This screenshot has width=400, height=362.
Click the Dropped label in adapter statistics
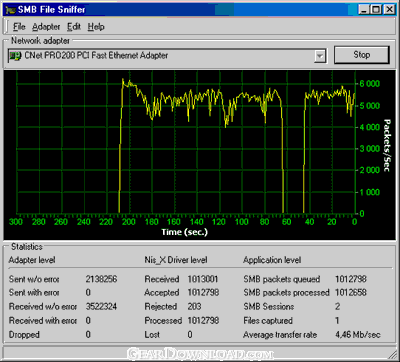point(24,334)
